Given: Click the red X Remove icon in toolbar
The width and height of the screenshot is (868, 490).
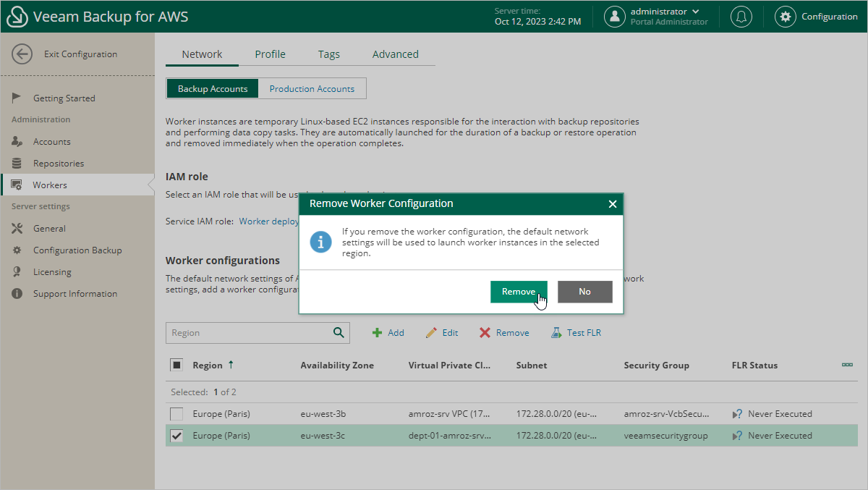Looking at the screenshot, I should click(485, 333).
